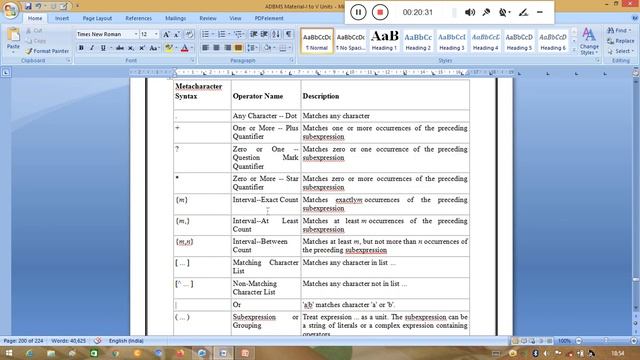Viewport: 640px width, 360px height.
Task: Open the font size dropdown
Action: coord(156,34)
